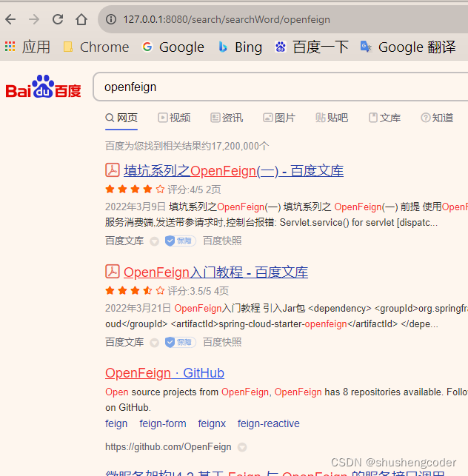This screenshot has width=468, height=476.
Task: Switch to the 贴吧 tab
Action: click(x=332, y=118)
